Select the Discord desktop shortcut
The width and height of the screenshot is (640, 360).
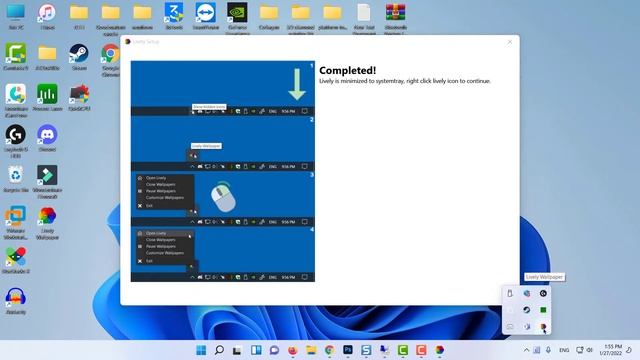47,138
